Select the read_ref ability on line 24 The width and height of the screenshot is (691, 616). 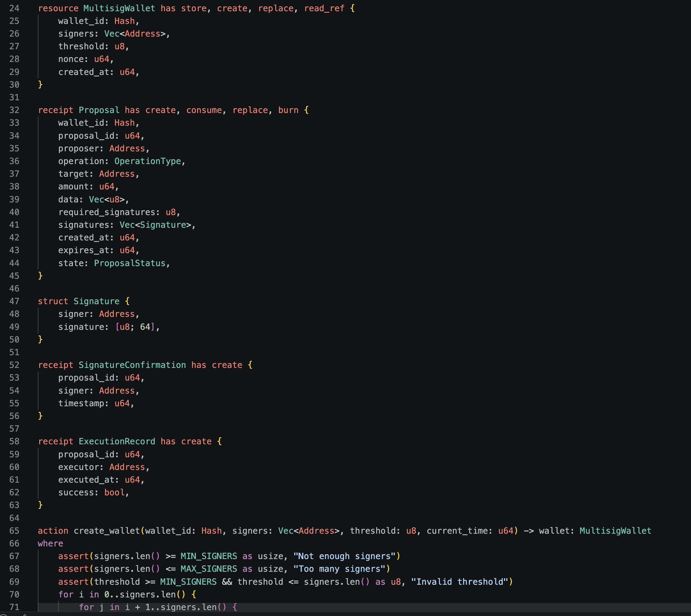(324, 9)
